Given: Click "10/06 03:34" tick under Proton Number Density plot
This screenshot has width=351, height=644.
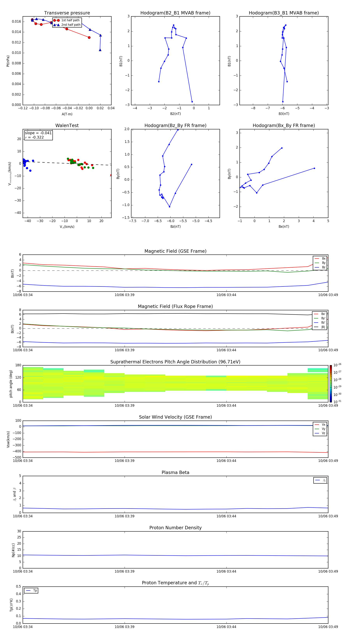Looking at the screenshot, I should coord(23,571).
